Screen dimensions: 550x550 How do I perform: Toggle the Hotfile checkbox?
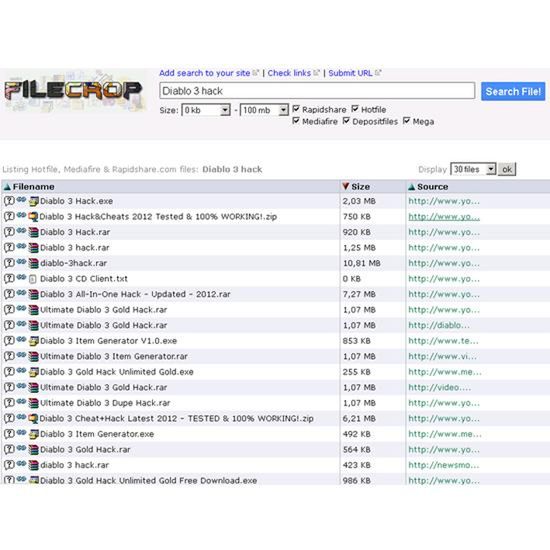pos(355,109)
